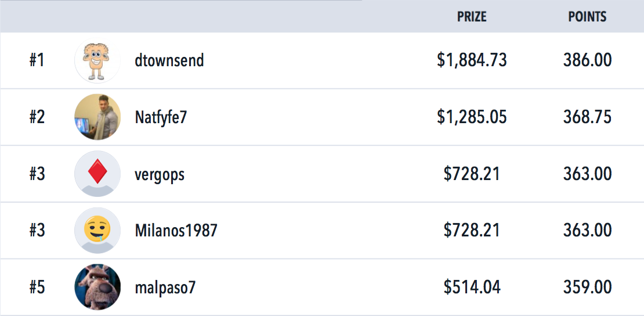Viewport: 644px width, 316px height.
Task: Select the $1,884.73 prize amount
Action: [472, 61]
